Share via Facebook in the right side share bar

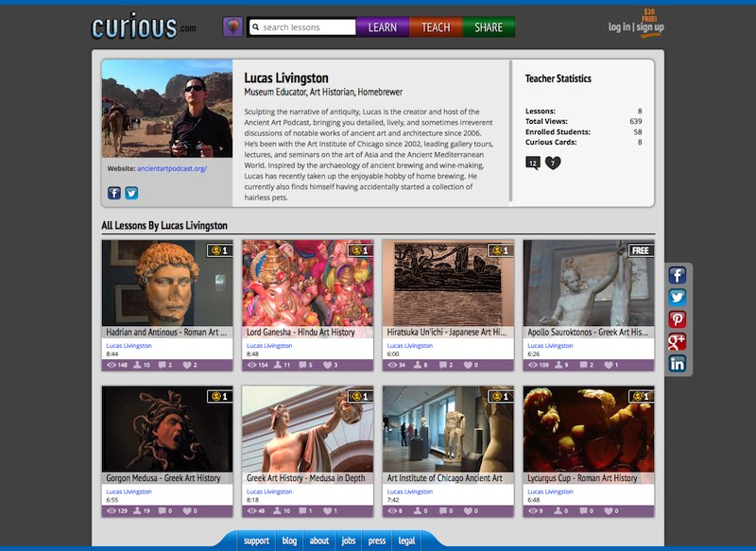pos(677,275)
